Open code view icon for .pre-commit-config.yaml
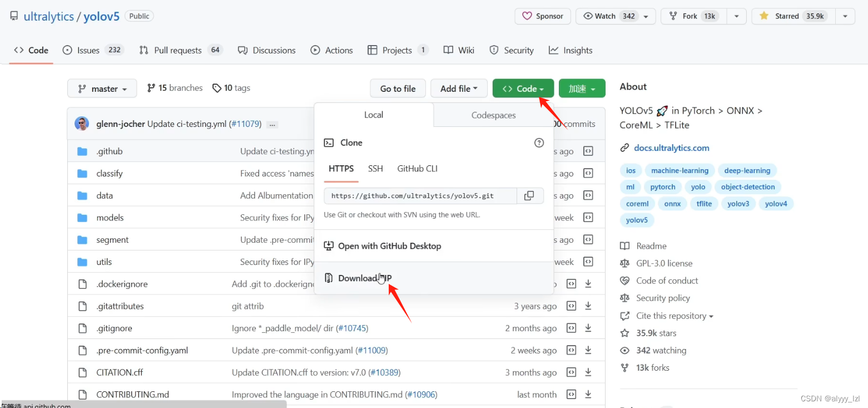This screenshot has width=868, height=408. pyautogui.click(x=571, y=351)
